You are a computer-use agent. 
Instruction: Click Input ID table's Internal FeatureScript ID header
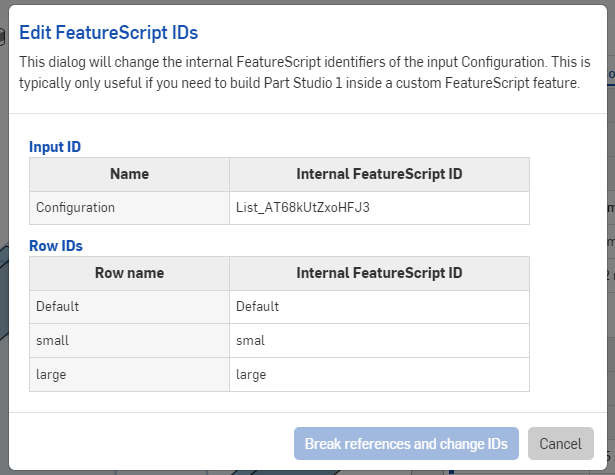tap(379, 174)
